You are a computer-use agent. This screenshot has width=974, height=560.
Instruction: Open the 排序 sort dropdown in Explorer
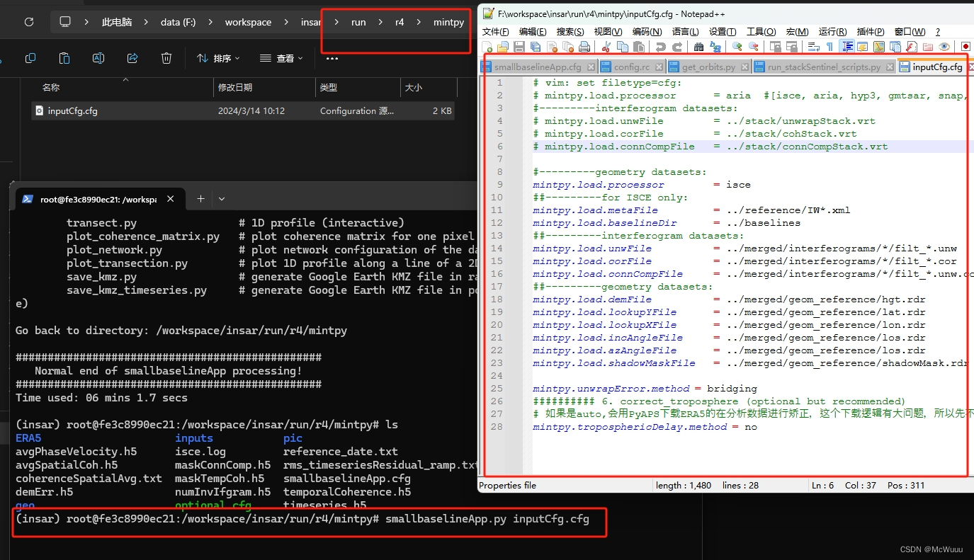[x=217, y=58]
